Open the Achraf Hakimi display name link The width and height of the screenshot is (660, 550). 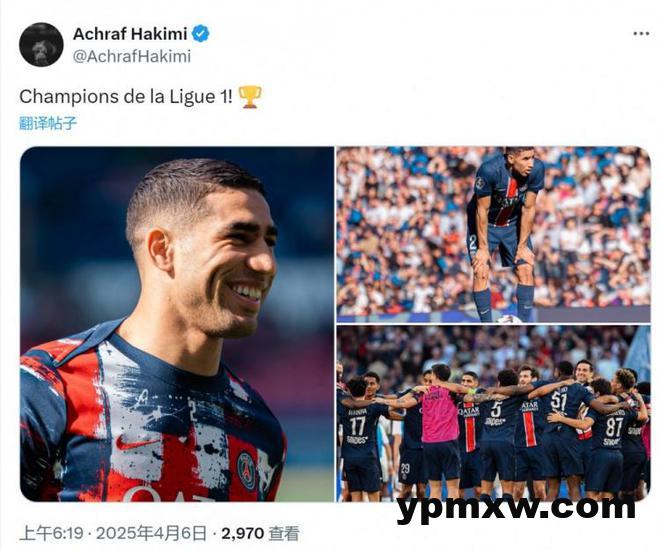130,34
